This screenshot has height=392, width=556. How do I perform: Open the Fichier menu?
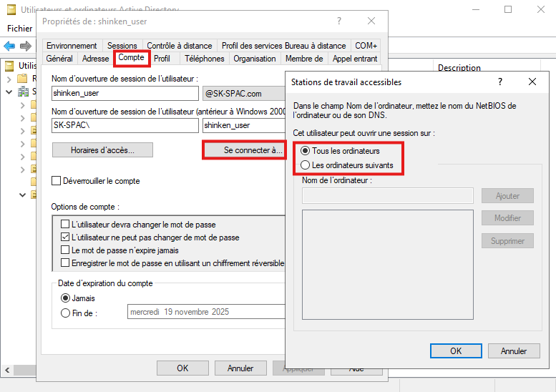(x=20, y=29)
